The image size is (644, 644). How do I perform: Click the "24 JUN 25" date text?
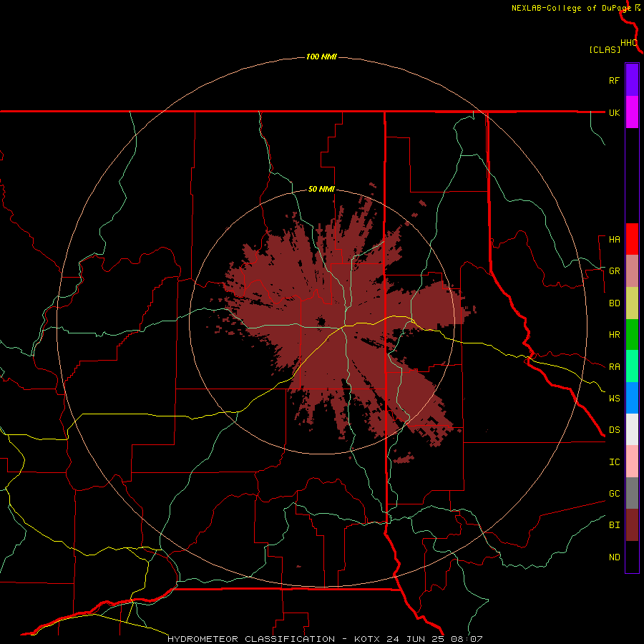click(416, 639)
